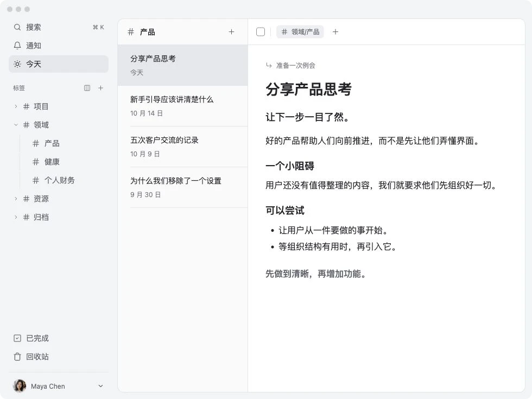532x399 pixels.
Task: Open the note 五次客户交流的记录
Action: pyautogui.click(x=182, y=147)
